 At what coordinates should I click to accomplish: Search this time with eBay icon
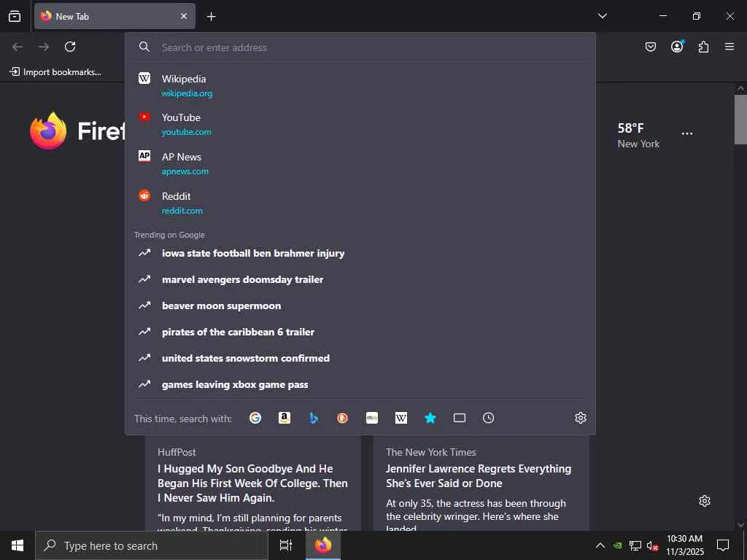[x=372, y=418]
